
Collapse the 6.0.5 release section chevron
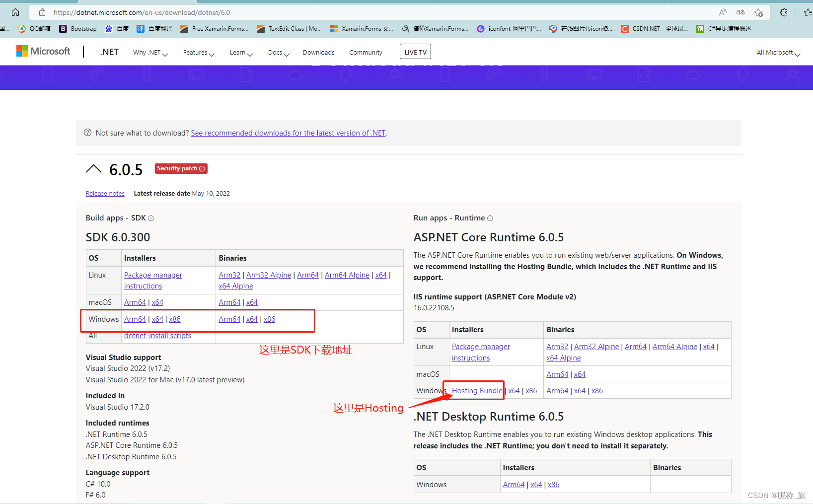click(x=93, y=169)
